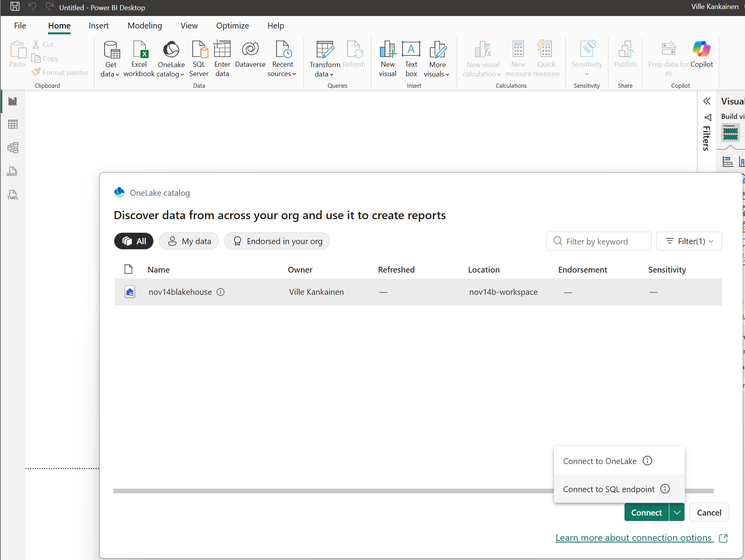Open the Filter(1) dropdown
The image size is (745, 560).
688,241
